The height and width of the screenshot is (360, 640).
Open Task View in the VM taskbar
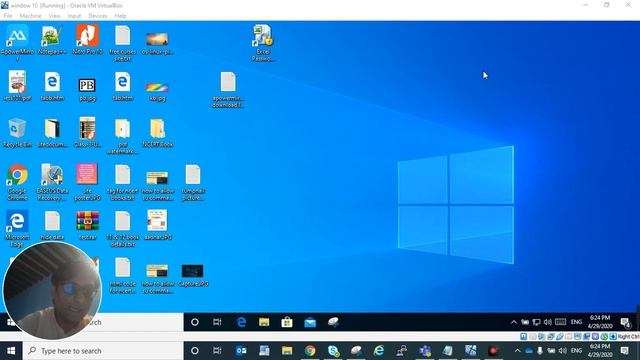217,322
